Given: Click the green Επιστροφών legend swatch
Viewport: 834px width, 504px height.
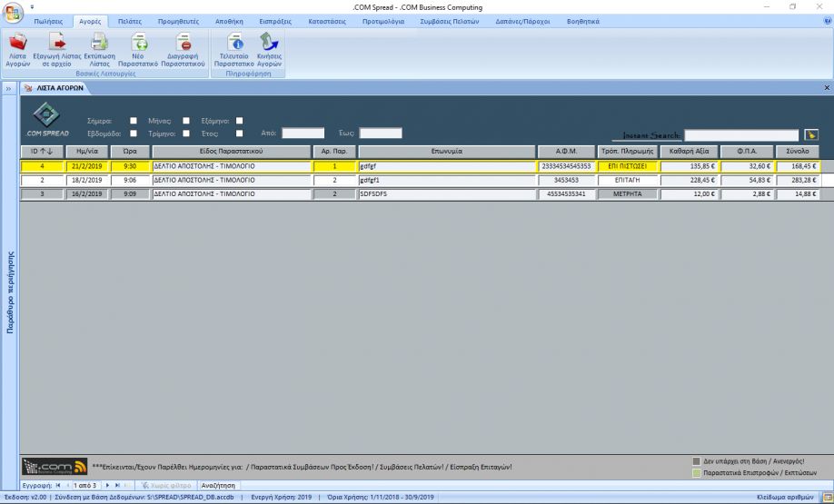Looking at the screenshot, I should point(696,472).
